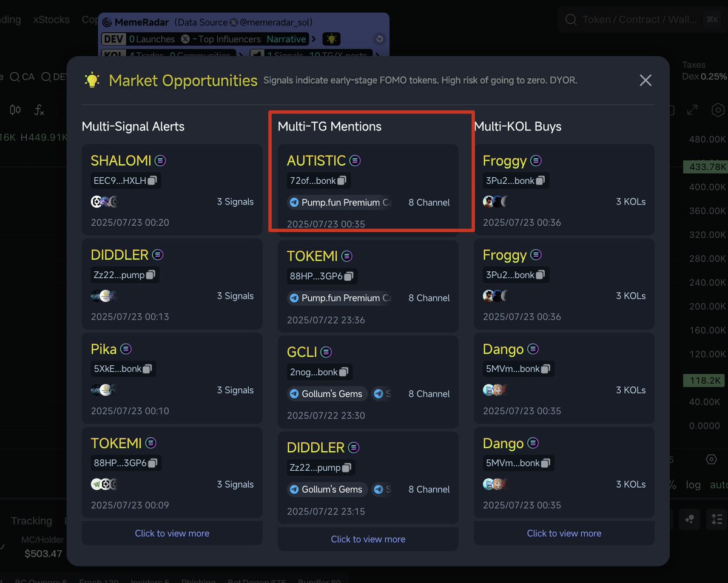Click the 'Multi-Signal Alerts' column heading

(x=133, y=126)
